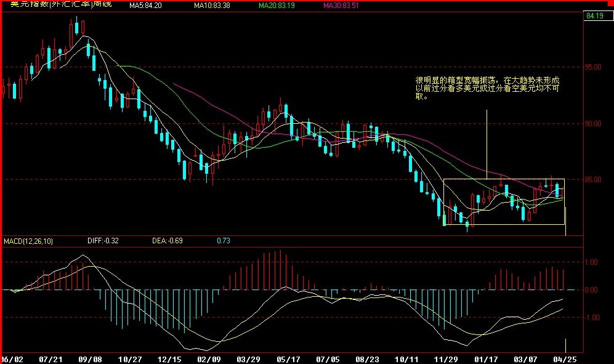Click the MA20:83.19 indicator label
The image size is (614, 364).
(x=277, y=6)
